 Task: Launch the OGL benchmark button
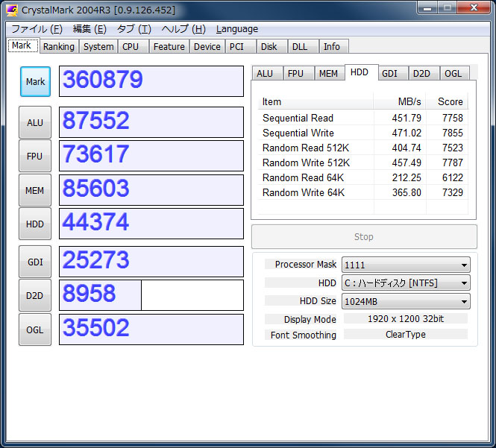(35, 329)
